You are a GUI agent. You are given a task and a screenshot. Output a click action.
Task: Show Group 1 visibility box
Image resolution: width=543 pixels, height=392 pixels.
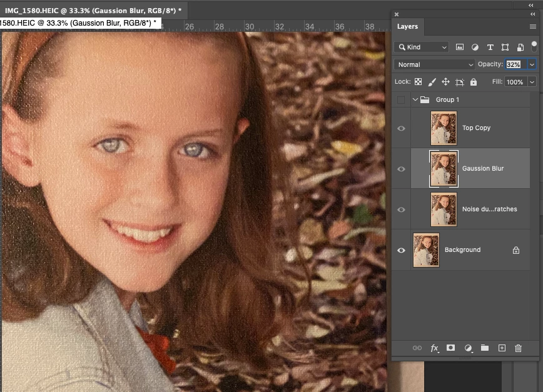401,99
